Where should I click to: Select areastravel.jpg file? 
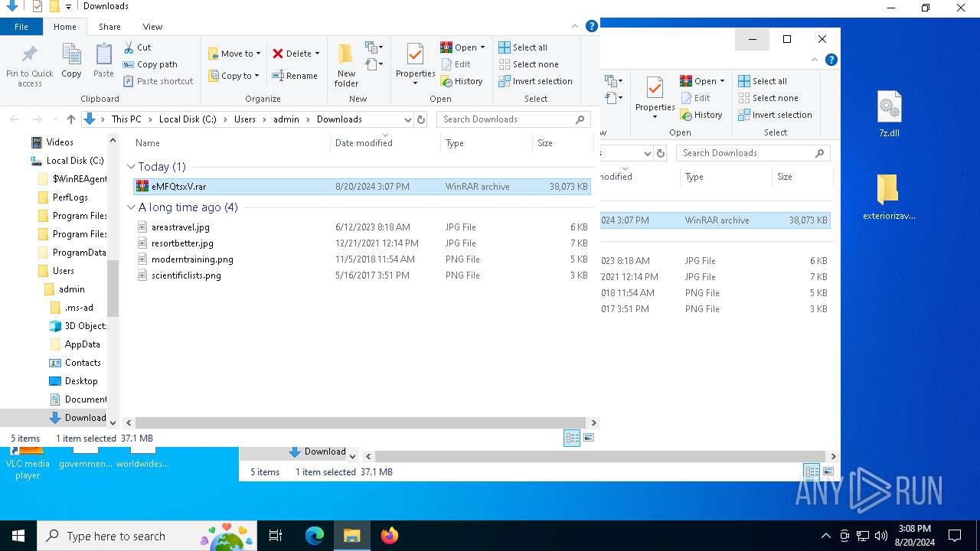click(x=361, y=227)
